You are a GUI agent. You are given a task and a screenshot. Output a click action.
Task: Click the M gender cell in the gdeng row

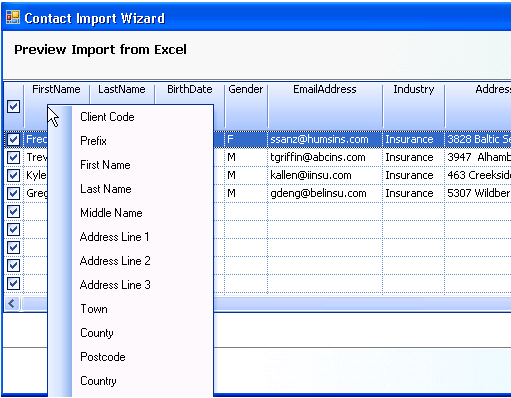[x=246, y=193]
